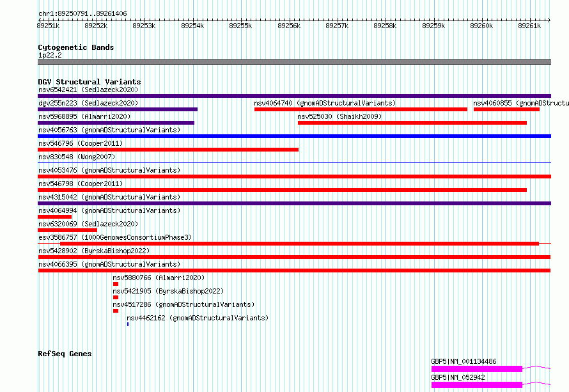This screenshot has width=569, height=392.
Task: Click the short nsv4064994 variant bar
Action: [x=55, y=217]
